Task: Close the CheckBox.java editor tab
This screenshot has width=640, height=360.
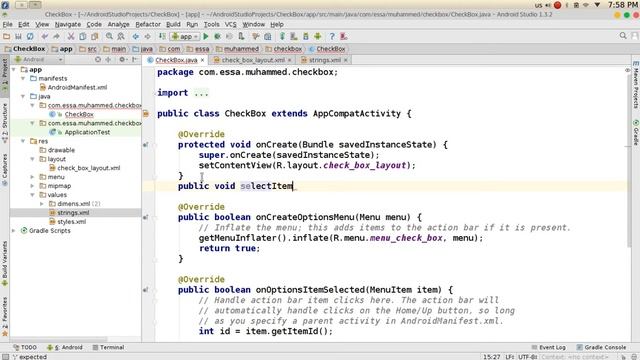Action: pyautogui.click(x=202, y=60)
